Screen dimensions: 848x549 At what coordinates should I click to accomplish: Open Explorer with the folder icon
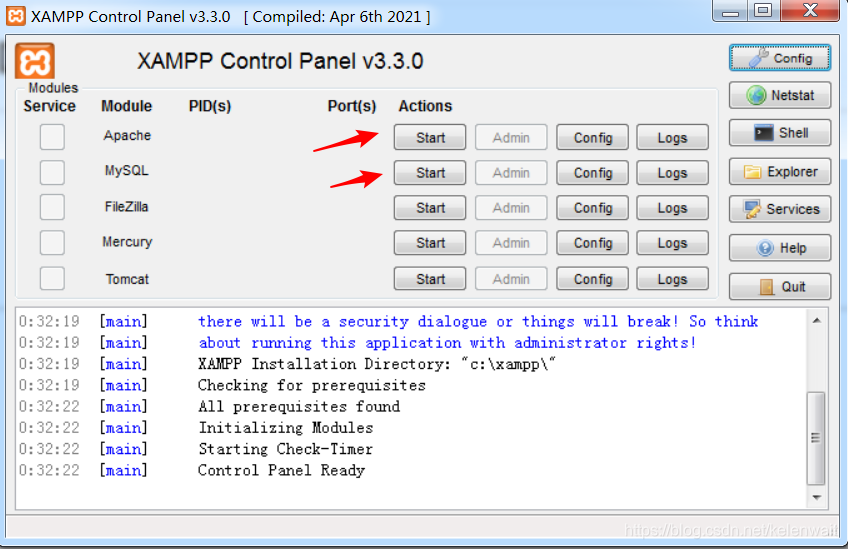pyautogui.click(x=780, y=171)
